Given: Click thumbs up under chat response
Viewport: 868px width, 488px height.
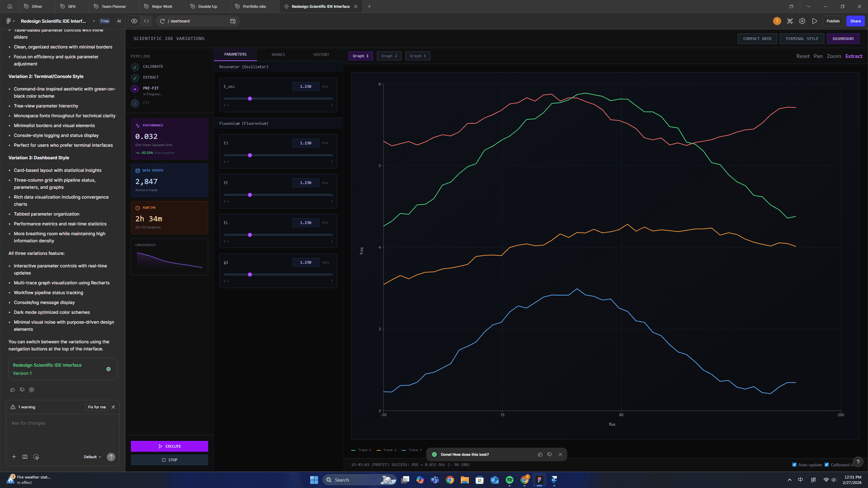Looking at the screenshot, I should 13,390.
